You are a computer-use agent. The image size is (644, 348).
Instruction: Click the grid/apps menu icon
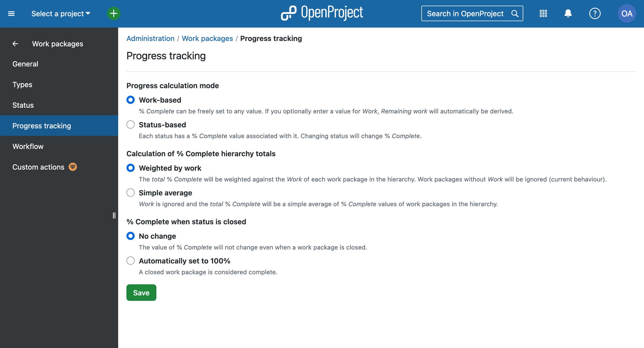(x=543, y=13)
